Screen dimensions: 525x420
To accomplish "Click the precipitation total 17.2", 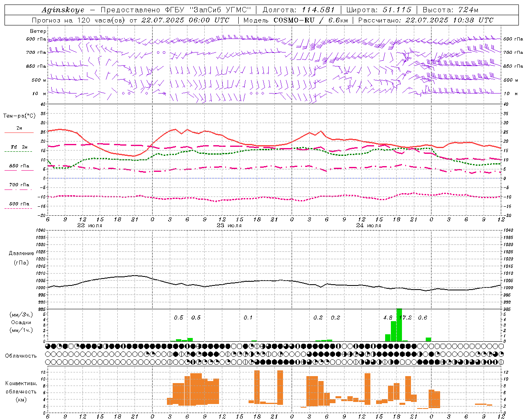I will 405,318.
